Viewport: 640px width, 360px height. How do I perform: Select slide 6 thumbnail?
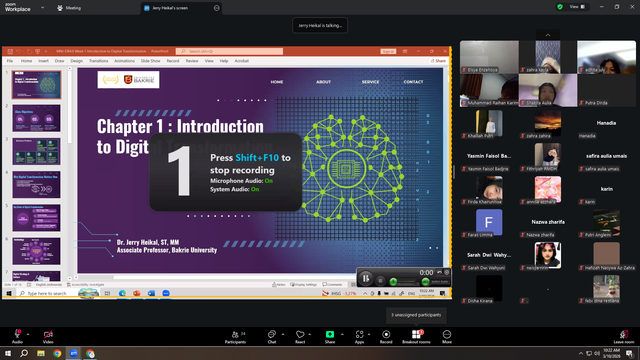point(36,251)
